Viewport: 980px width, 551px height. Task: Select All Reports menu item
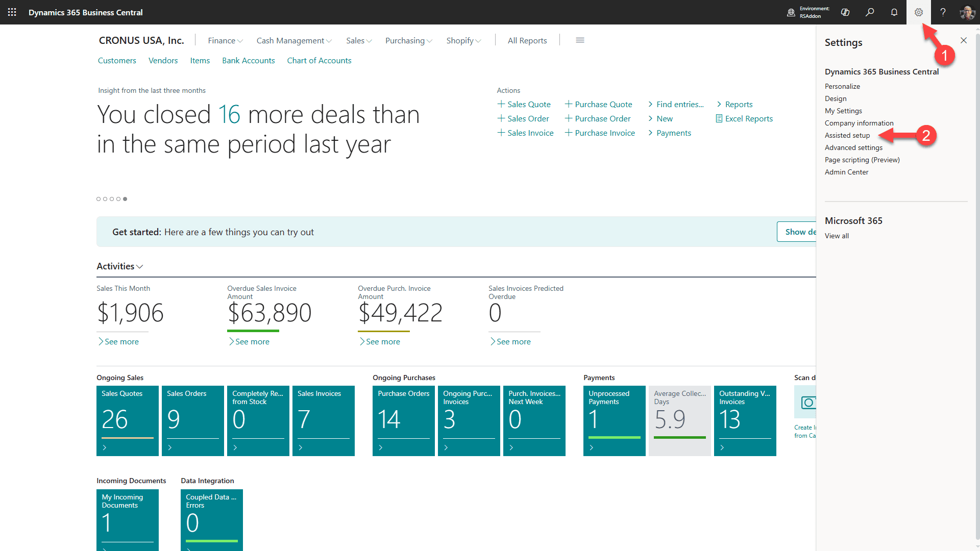click(527, 40)
